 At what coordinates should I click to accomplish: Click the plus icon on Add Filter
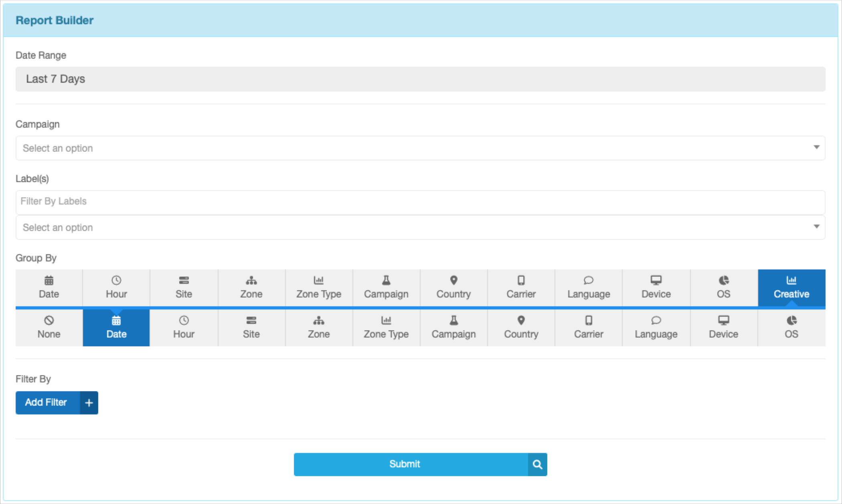coord(89,403)
